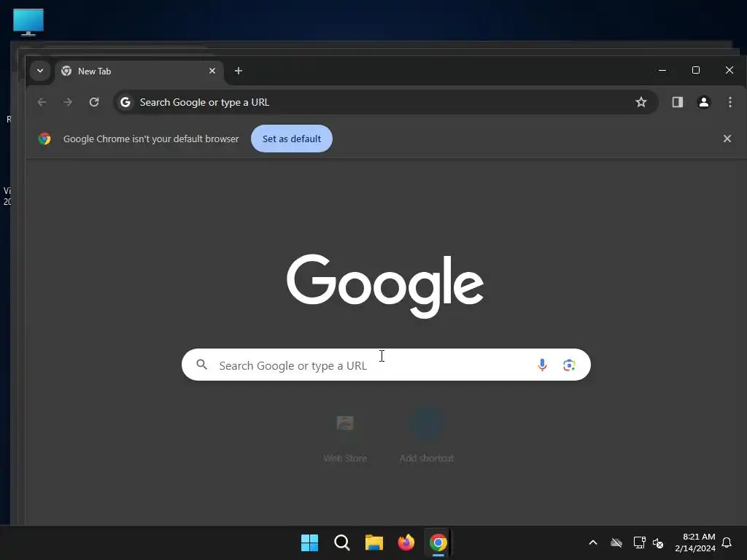The width and height of the screenshot is (747, 560).
Task: Reload the current page
Action: point(94,102)
